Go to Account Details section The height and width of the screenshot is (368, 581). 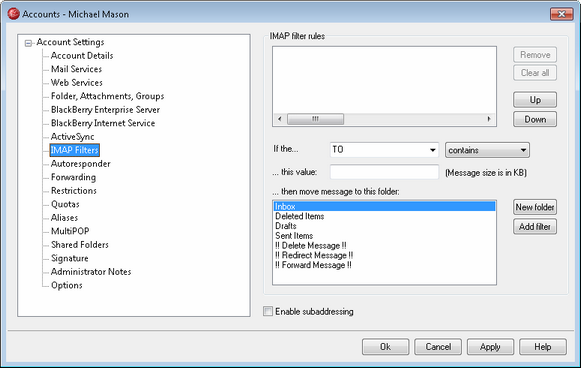point(82,56)
